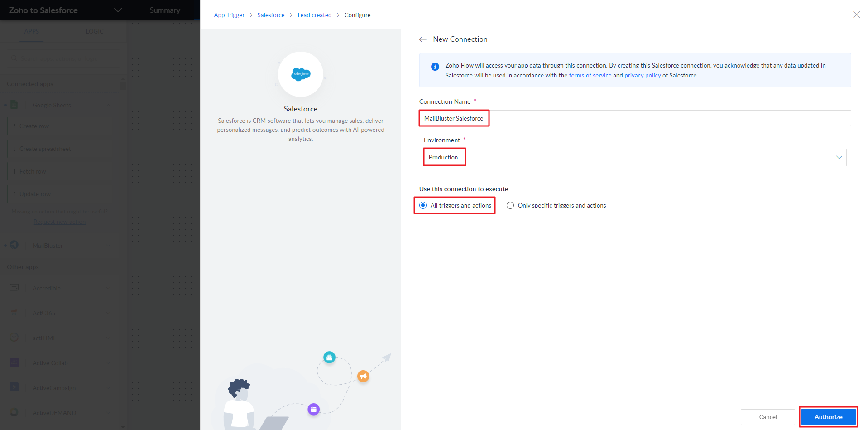Viewport: 868px width, 430px height.
Task: Close the configure panel with X
Action: click(856, 14)
